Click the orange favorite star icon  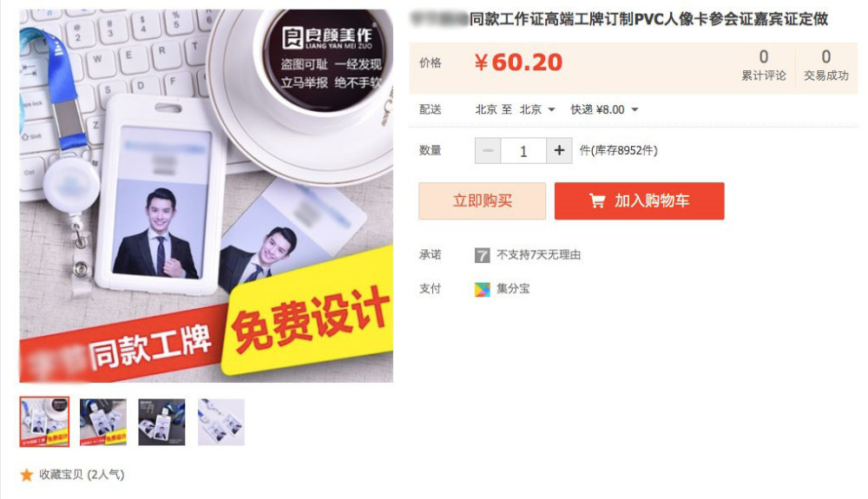tap(26, 475)
